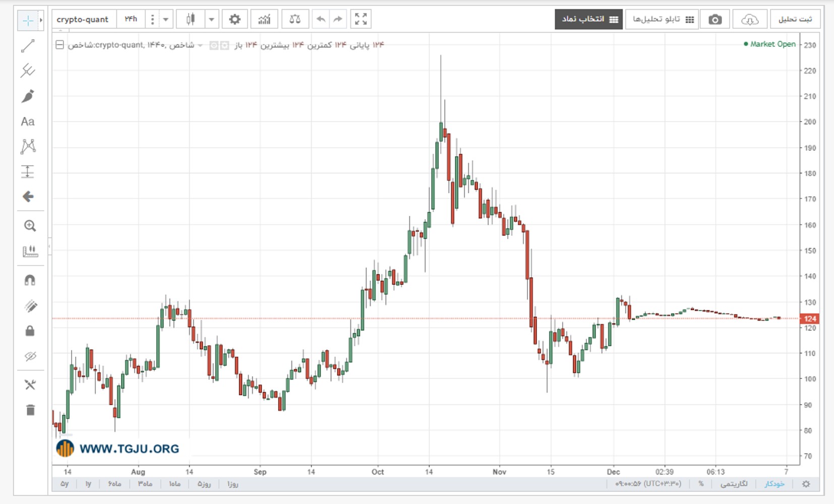
Task: Toggle auto scale (خودکار)
Action: [775, 484]
